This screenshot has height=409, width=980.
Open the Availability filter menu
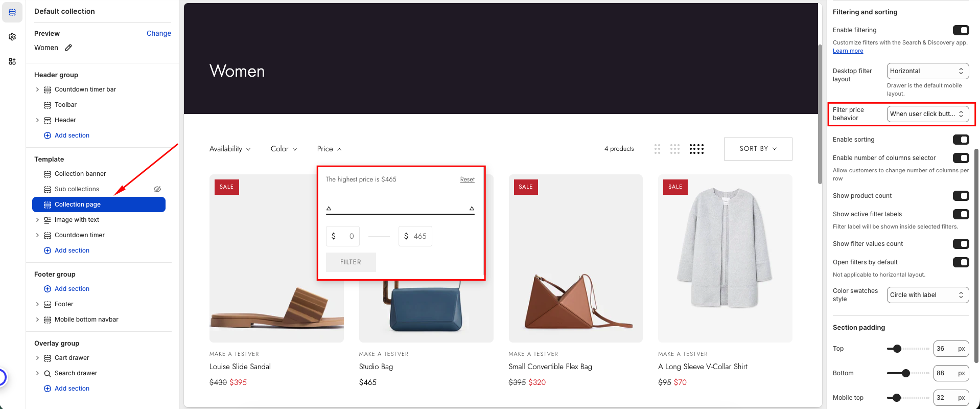tap(230, 149)
